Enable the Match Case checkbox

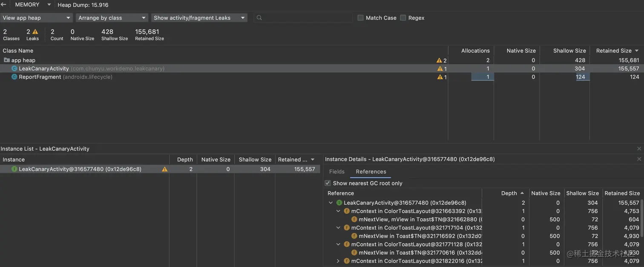(361, 18)
